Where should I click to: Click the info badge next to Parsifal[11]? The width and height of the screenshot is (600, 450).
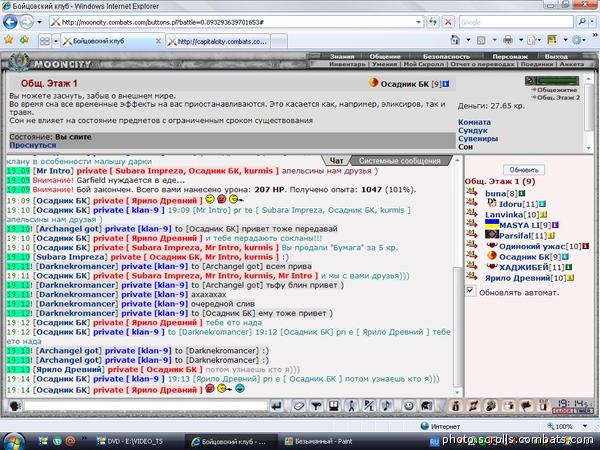[551, 235]
